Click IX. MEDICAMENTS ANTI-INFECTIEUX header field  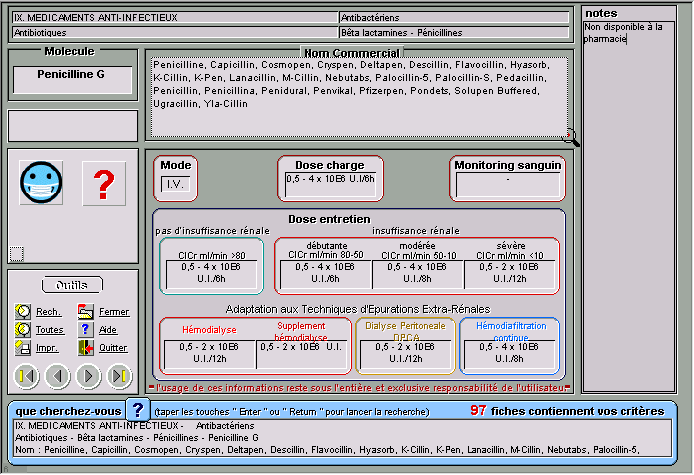tap(175, 18)
